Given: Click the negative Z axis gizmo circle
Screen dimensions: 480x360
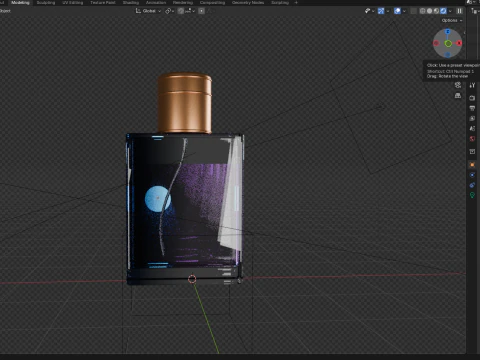Looking at the screenshot, I should [448, 54].
